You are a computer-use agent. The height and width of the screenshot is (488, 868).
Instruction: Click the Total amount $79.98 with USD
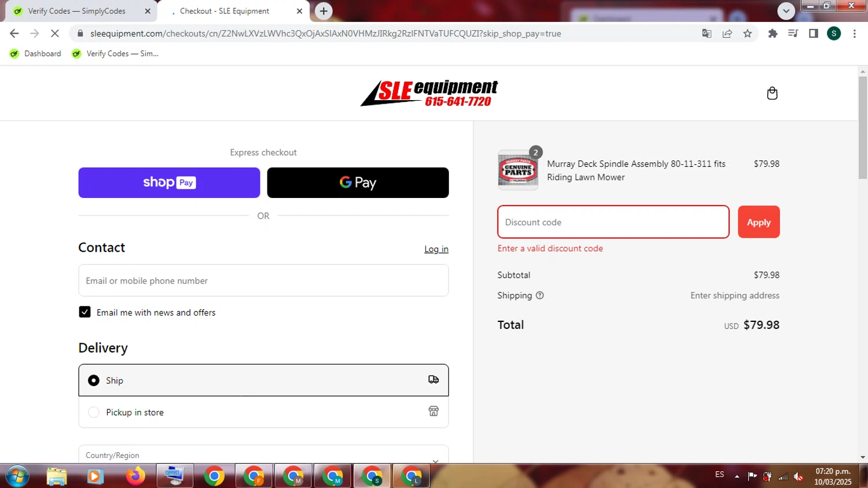click(752, 325)
